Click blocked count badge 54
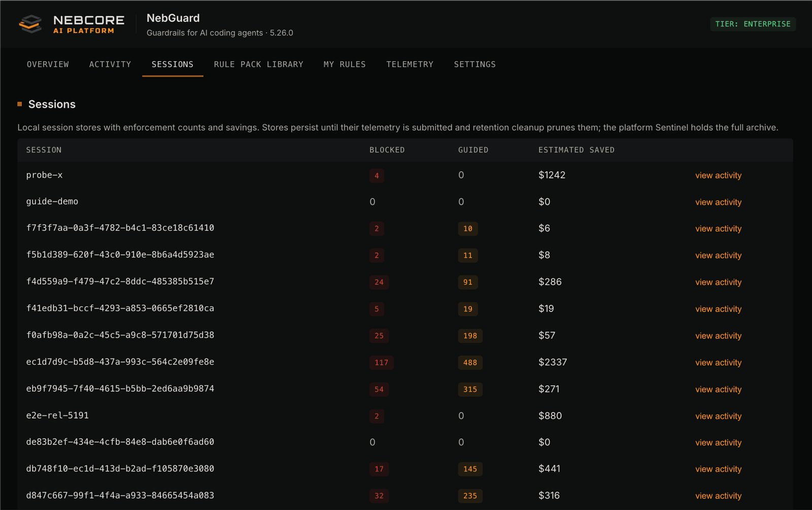The image size is (812, 510). (x=379, y=390)
